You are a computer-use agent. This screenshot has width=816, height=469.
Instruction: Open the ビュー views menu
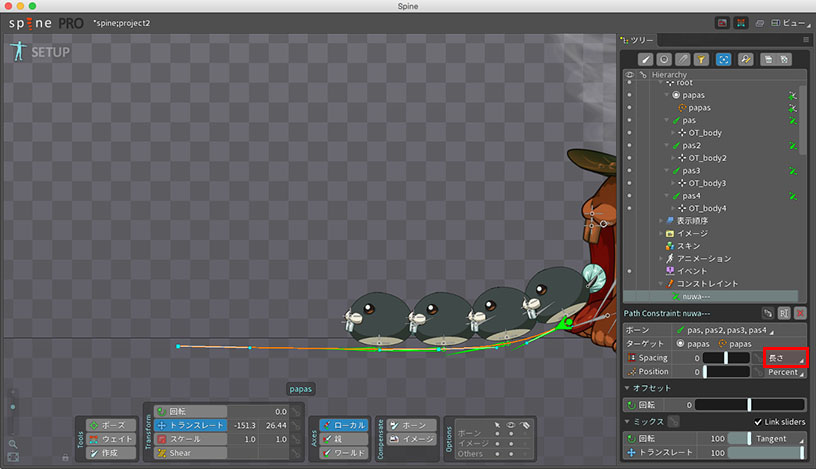tap(790, 23)
